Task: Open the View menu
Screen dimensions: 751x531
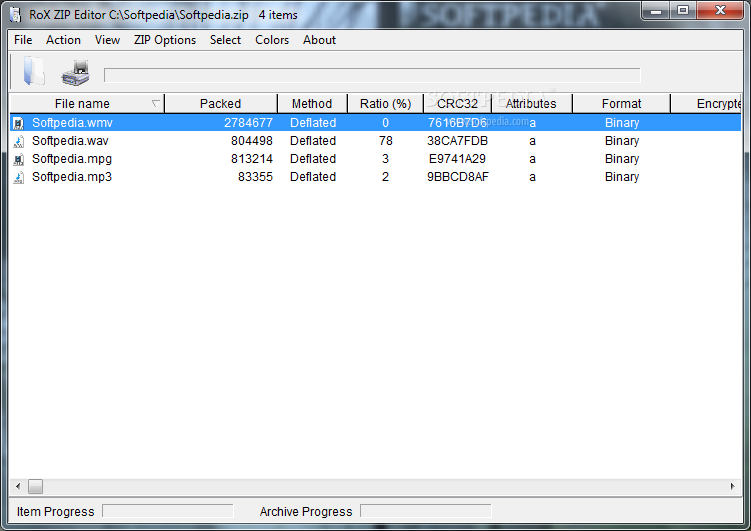Action: pos(107,40)
